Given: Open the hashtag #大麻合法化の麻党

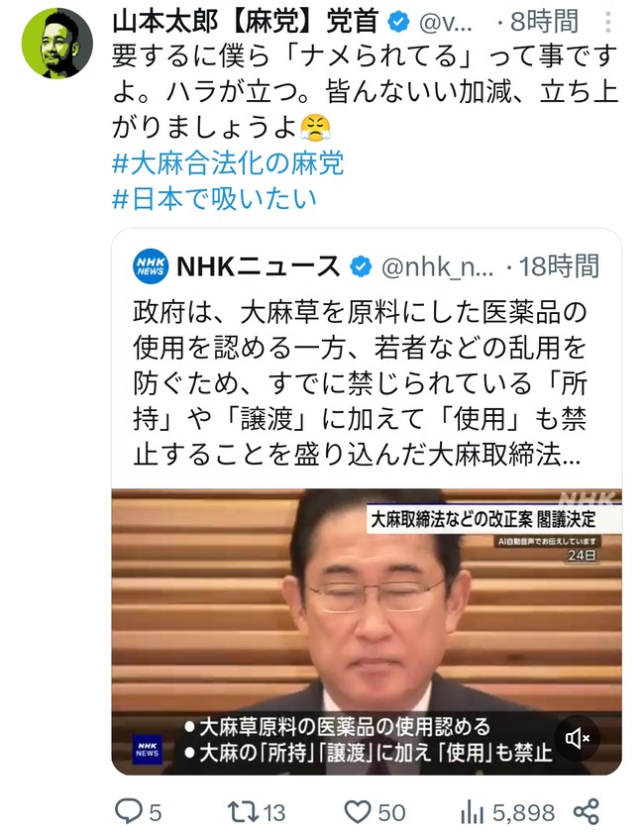Looking at the screenshot, I should pyautogui.click(x=228, y=162).
